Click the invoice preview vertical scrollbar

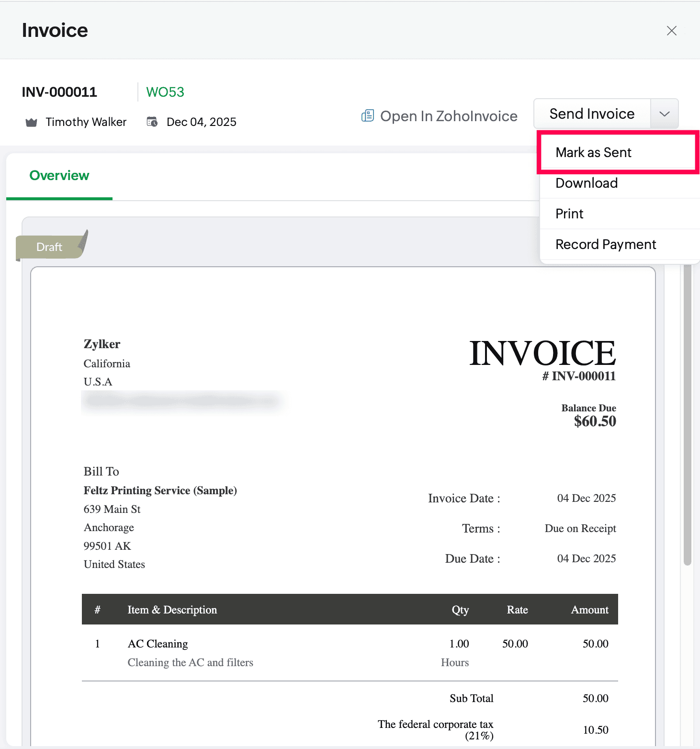tap(687, 412)
